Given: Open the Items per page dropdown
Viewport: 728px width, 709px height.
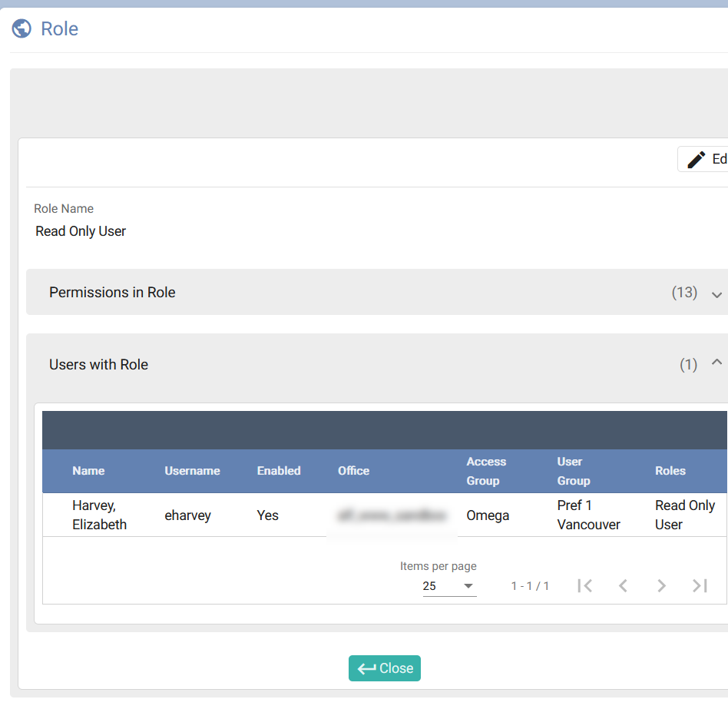Looking at the screenshot, I should point(449,586).
